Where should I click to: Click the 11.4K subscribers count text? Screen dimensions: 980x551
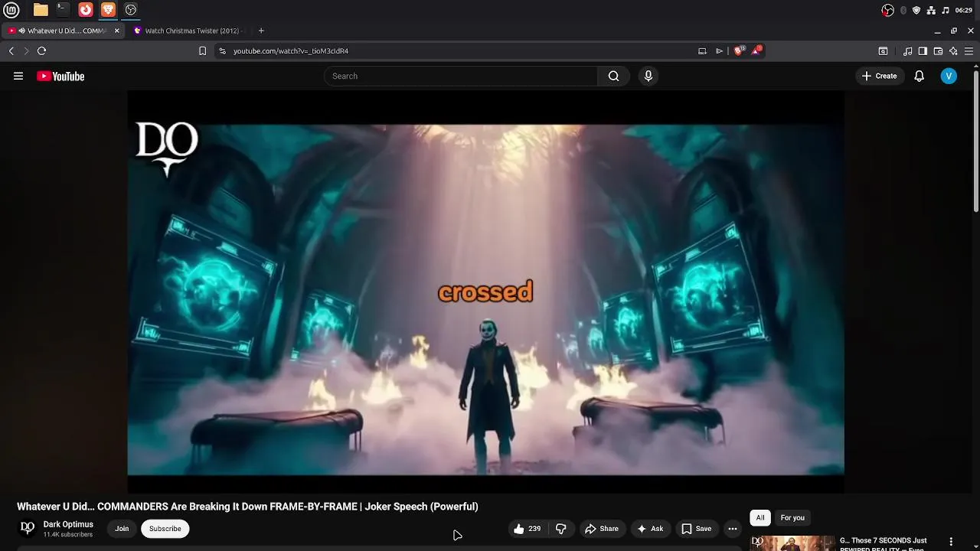pyautogui.click(x=68, y=535)
